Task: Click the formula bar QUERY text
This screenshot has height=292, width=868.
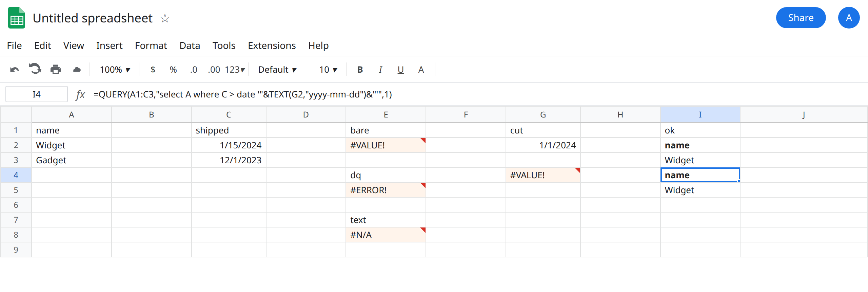Action: [x=243, y=94]
